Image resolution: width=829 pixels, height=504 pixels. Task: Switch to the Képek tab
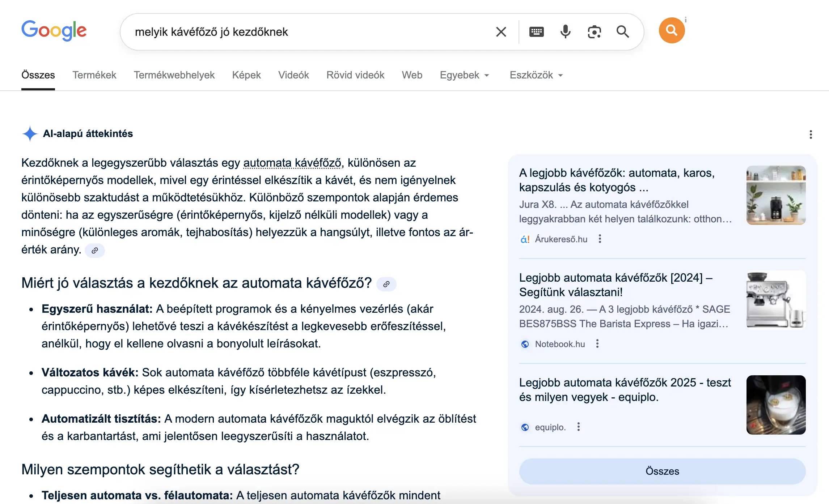point(246,75)
